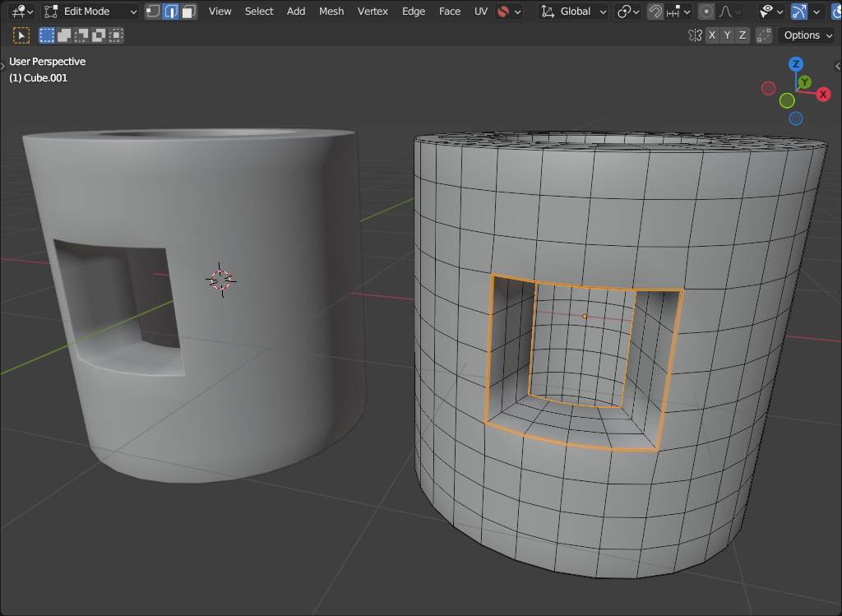
Task: Click the User Perspective label
Action: [47, 61]
